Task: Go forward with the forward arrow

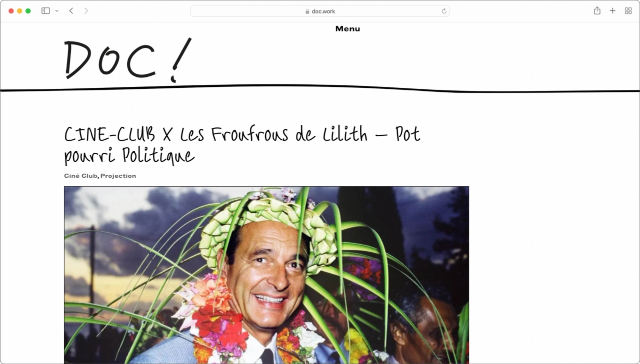Action: coord(86,10)
